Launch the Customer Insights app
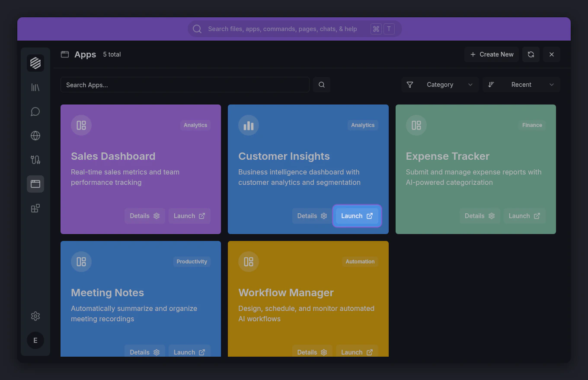Viewport: 588px width, 380px height. (357, 216)
